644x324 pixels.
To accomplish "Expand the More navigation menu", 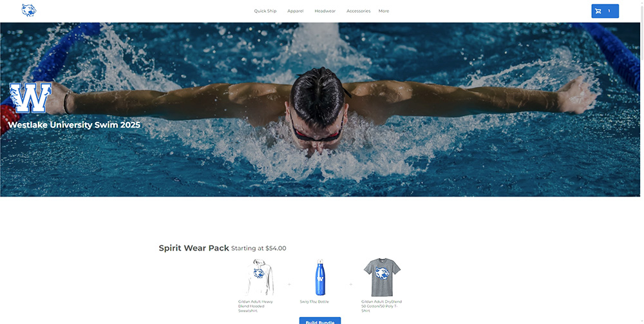I will (384, 11).
